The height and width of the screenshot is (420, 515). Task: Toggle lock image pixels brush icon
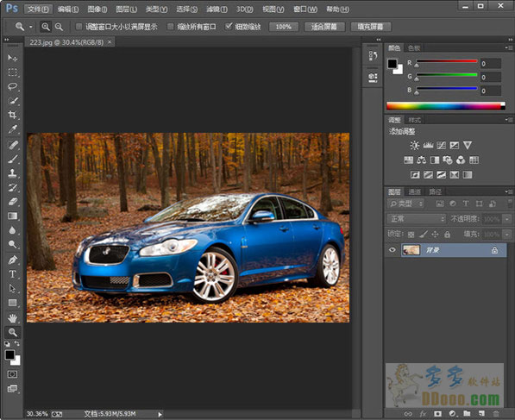pos(424,234)
